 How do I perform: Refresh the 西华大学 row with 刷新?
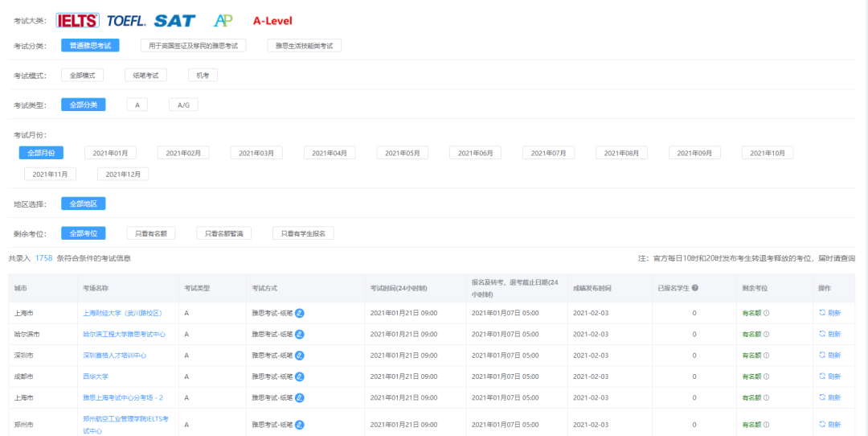(829, 376)
